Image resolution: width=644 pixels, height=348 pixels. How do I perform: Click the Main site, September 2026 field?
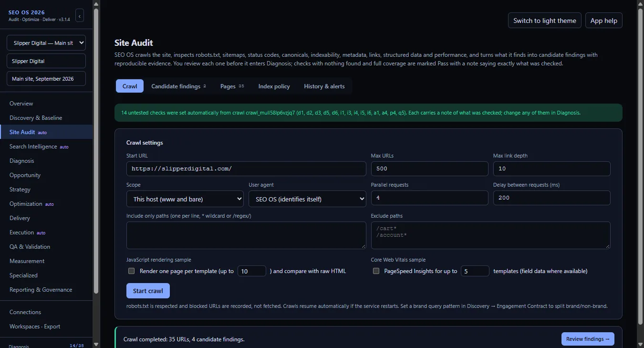point(46,79)
